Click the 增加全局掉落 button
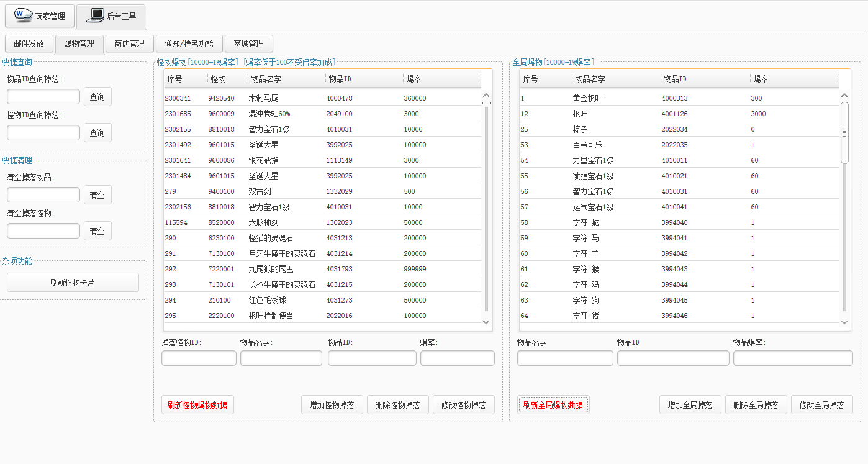The width and height of the screenshot is (868, 464). (690, 405)
